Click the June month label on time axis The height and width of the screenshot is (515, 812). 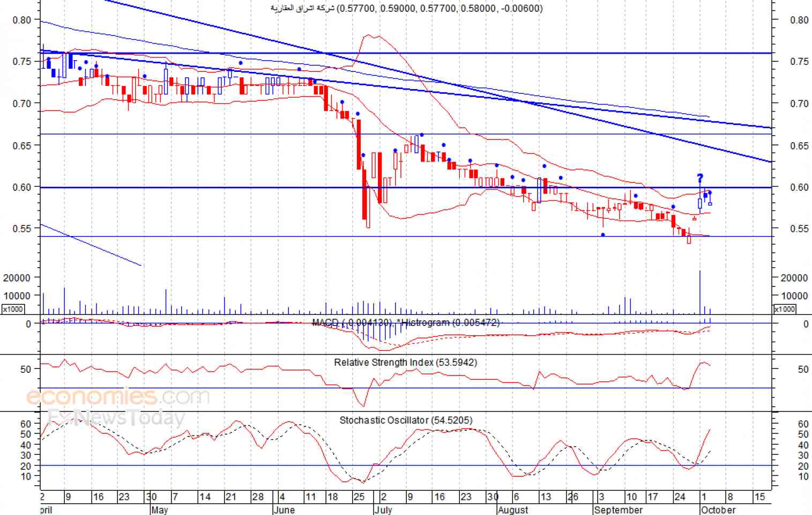tap(284, 510)
